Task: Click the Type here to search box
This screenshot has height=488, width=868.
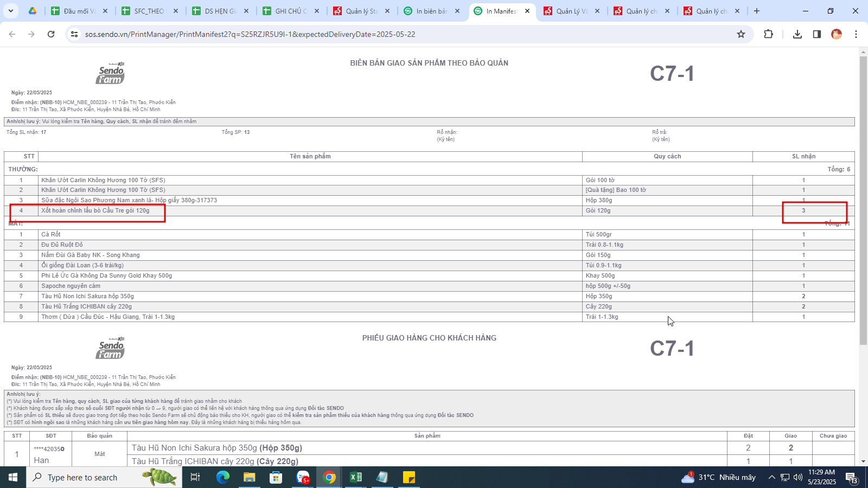Action: [x=104, y=477]
